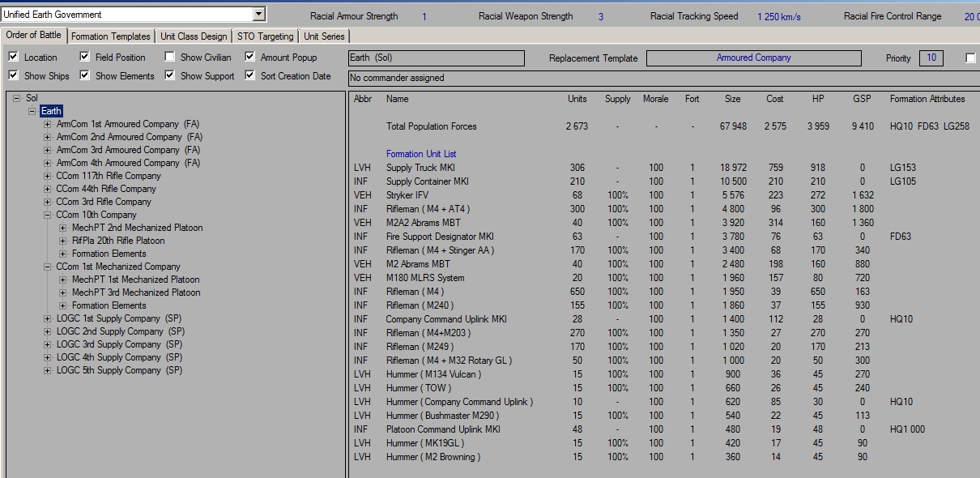Select the Fire Support Designator MKI row

click(x=664, y=237)
